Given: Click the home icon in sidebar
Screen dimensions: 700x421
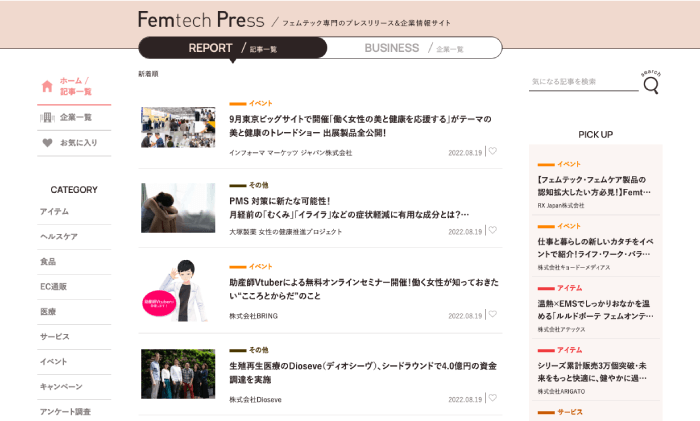Looking at the screenshot, I should pos(47,86).
